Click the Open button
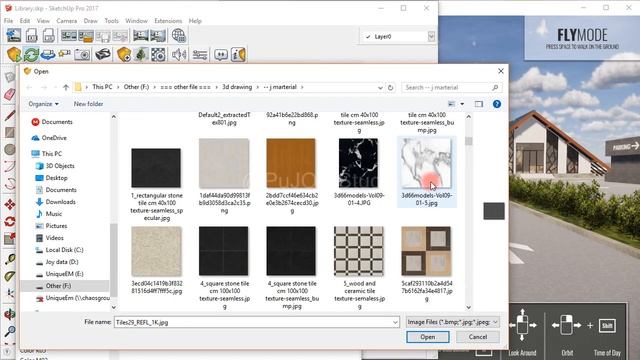This screenshot has height=360, width=640. 428,337
